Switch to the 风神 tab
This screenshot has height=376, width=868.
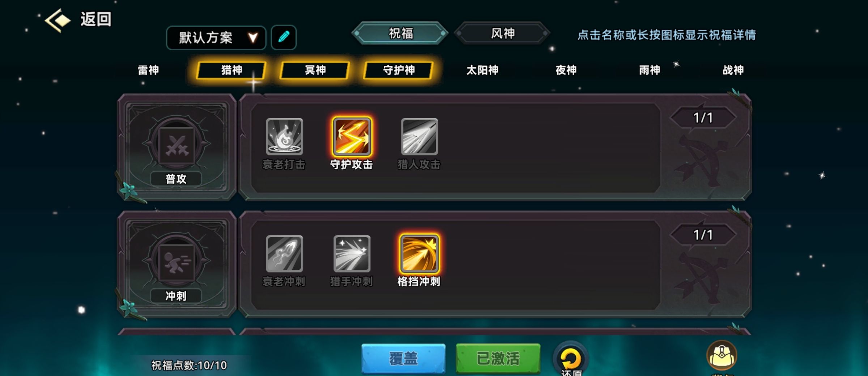pyautogui.click(x=502, y=33)
